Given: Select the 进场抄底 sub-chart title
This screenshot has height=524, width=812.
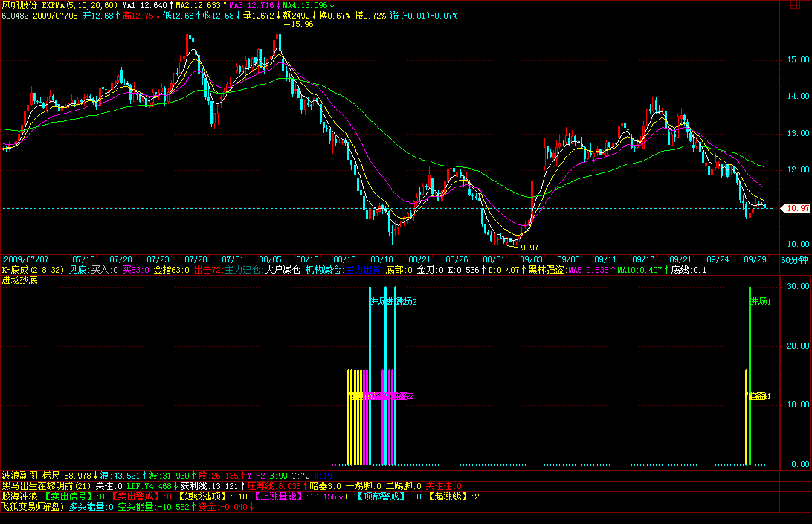Looking at the screenshot, I should pos(19,280).
